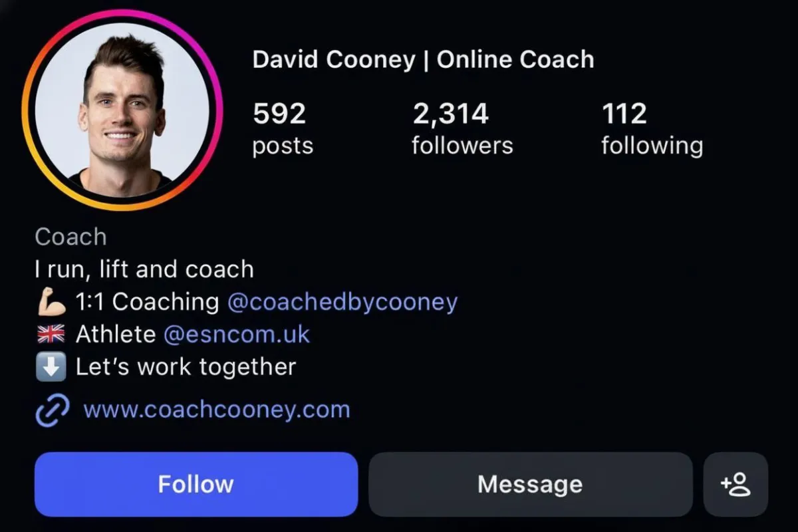Open Message conversation with David

tap(530, 484)
